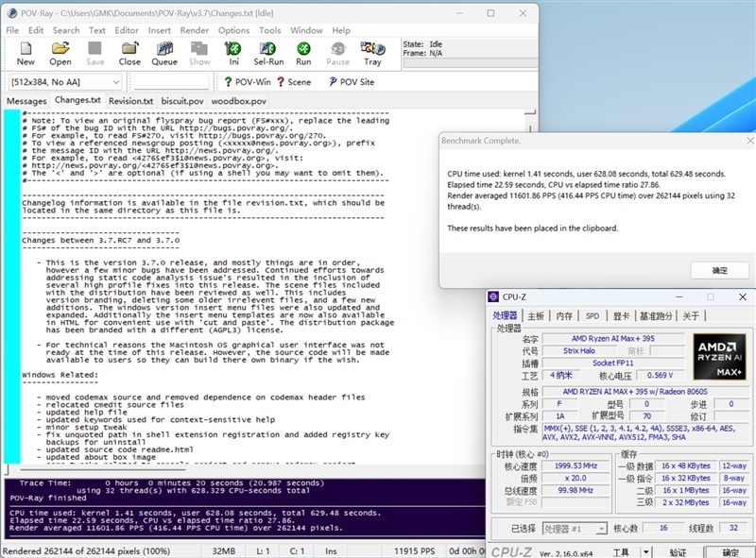Click the Sel-Run toolbar icon
Screen dimensions: 756x558
268,54
